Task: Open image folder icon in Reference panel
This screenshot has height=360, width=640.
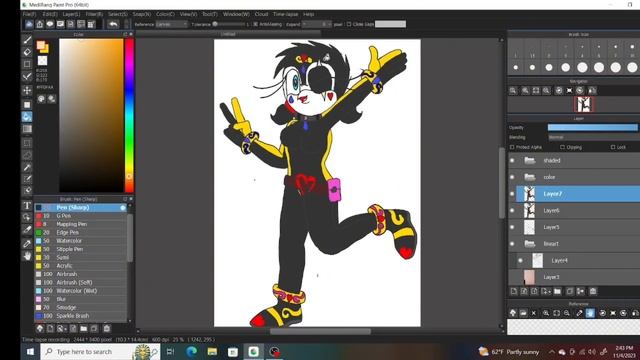Action: click(x=523, y=313)
